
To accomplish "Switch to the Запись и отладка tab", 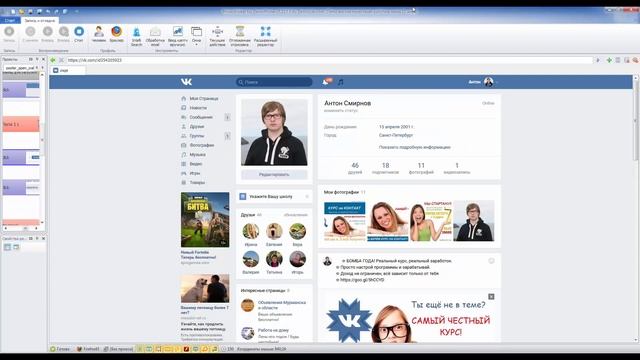I will pos(40,20).
